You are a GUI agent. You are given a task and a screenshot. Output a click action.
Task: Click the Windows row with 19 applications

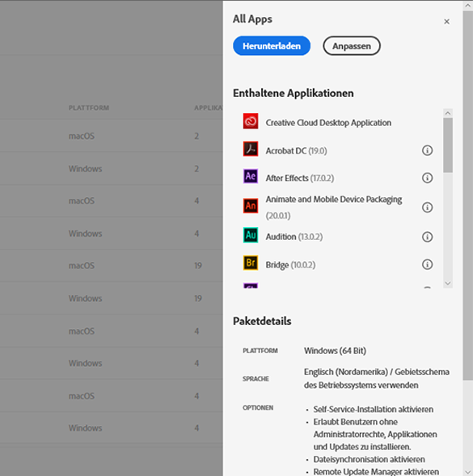tap(112, 298)
